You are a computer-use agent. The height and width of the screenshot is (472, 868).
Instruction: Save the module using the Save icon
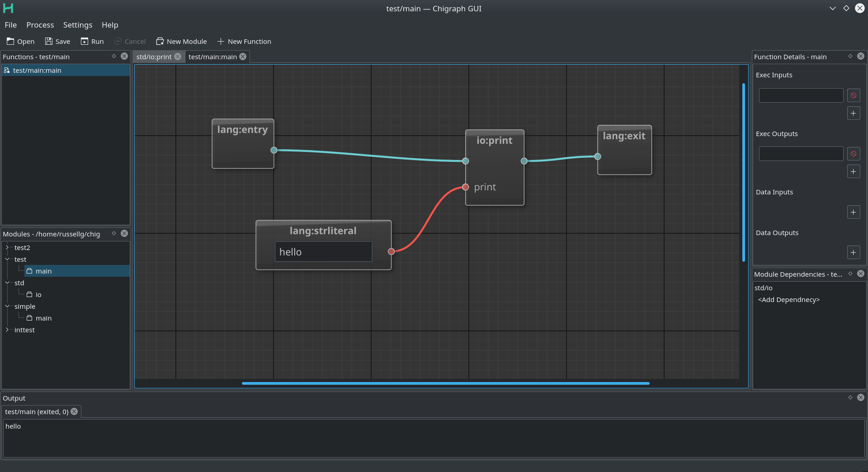click(57, 41)
